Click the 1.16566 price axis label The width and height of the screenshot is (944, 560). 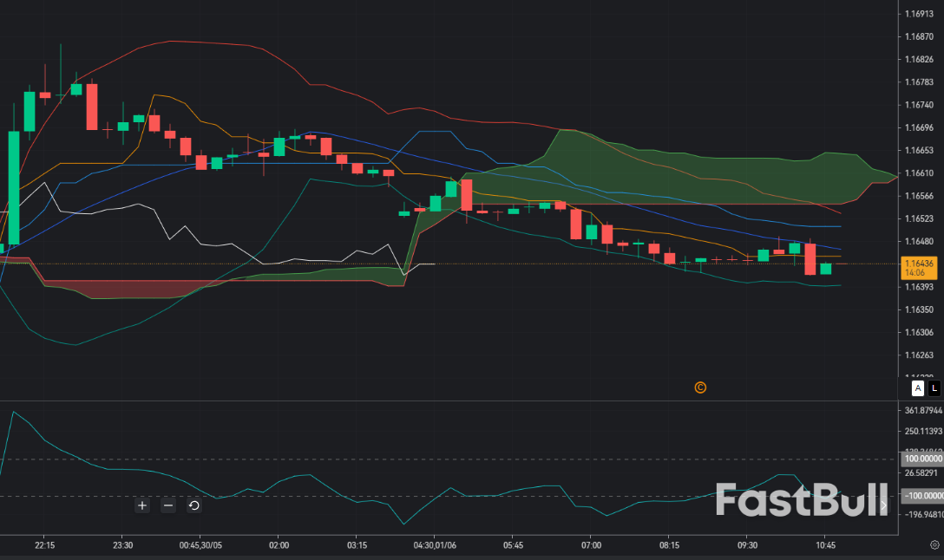[x=920, y=196]
